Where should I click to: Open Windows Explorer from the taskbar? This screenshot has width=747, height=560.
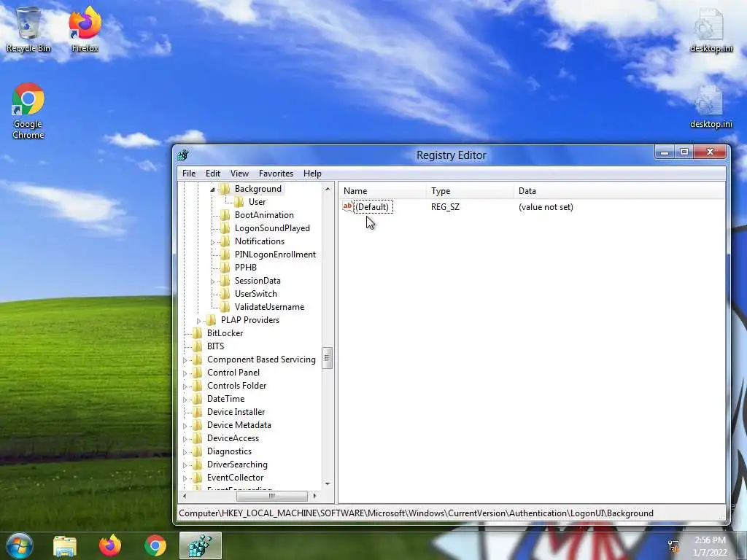(65, 546)
